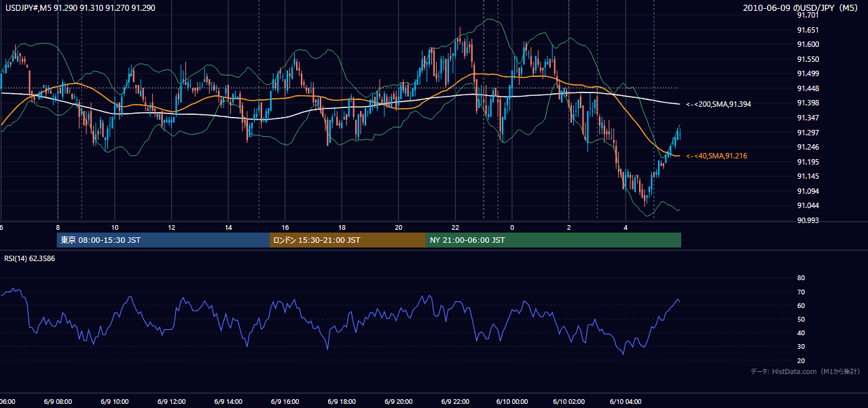This screenshot has width=868, height=408.
Task: Click the データ: HistData.com source credit
Action: [x=806, y=371]
